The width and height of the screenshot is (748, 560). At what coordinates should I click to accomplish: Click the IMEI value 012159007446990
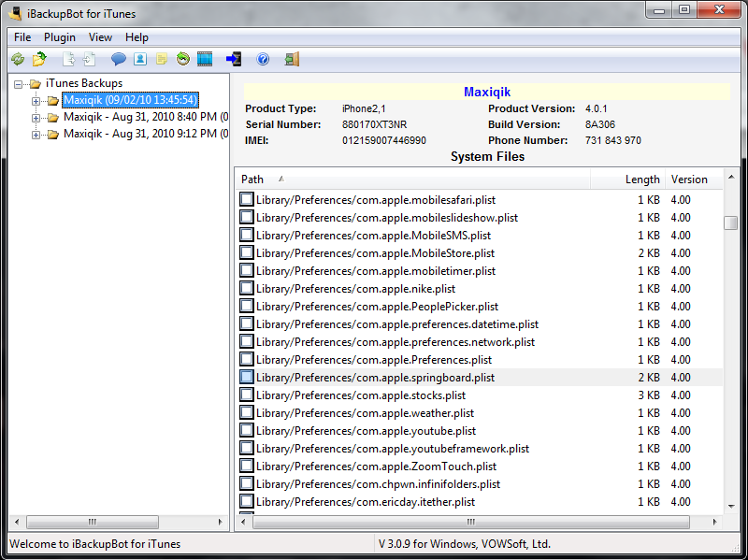coord(384,141)
